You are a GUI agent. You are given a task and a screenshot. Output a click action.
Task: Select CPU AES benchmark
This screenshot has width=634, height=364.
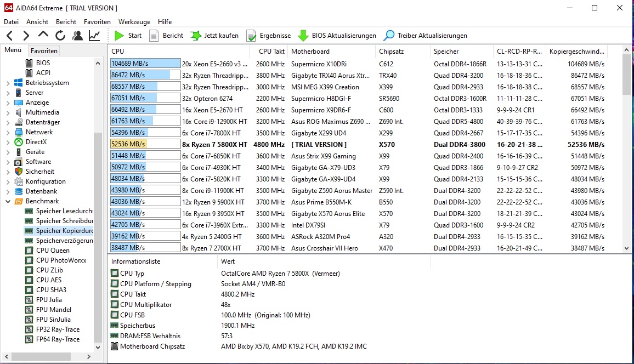point(48,280)
